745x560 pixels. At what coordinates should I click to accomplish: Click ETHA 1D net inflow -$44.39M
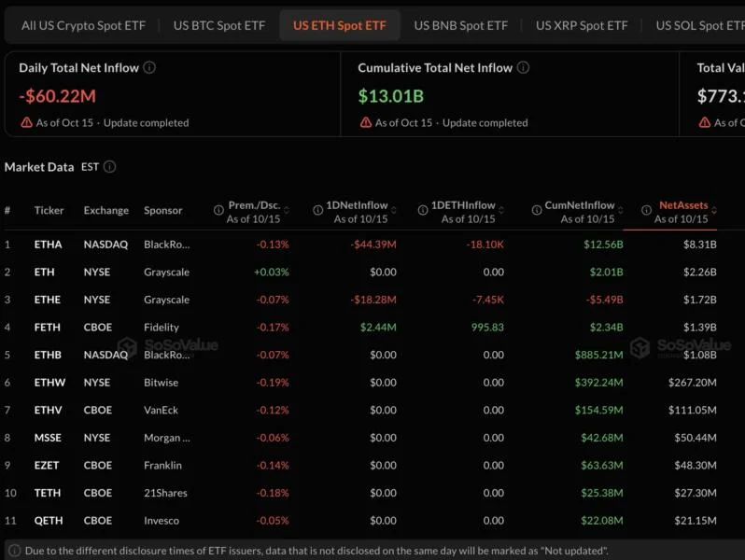click(373, 245)
